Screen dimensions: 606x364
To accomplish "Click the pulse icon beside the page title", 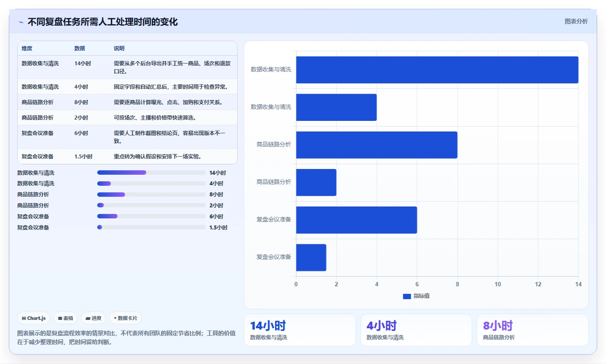I will point(21,22).
